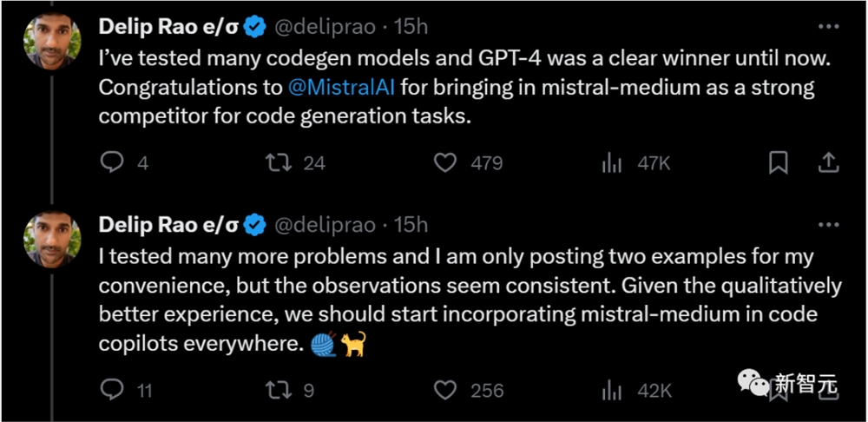Open the @MistralAI mention link
Viewport: 868px width, 422px height.
tap(342, 88)
